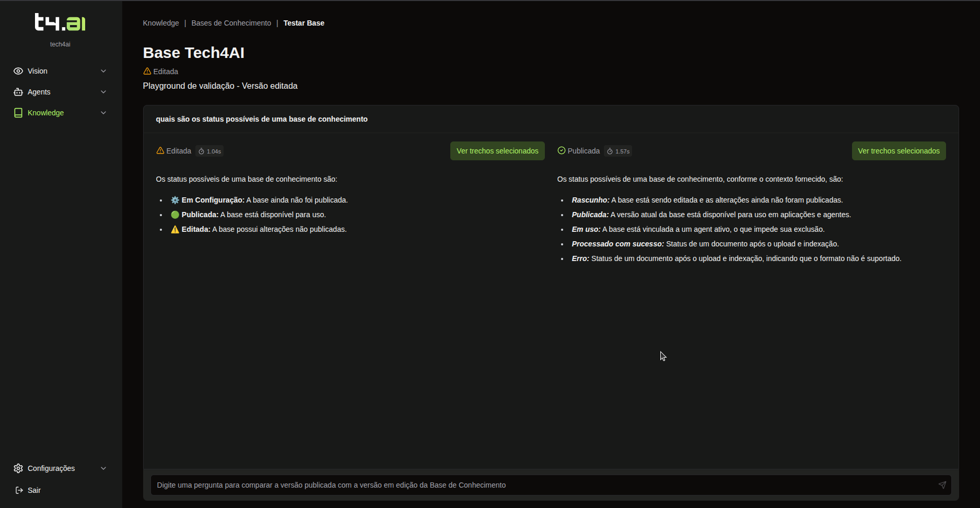This screenshot has width=980, height=508.
Task: Select the Vision eye icon in sidebar
Action: point(18,71)
